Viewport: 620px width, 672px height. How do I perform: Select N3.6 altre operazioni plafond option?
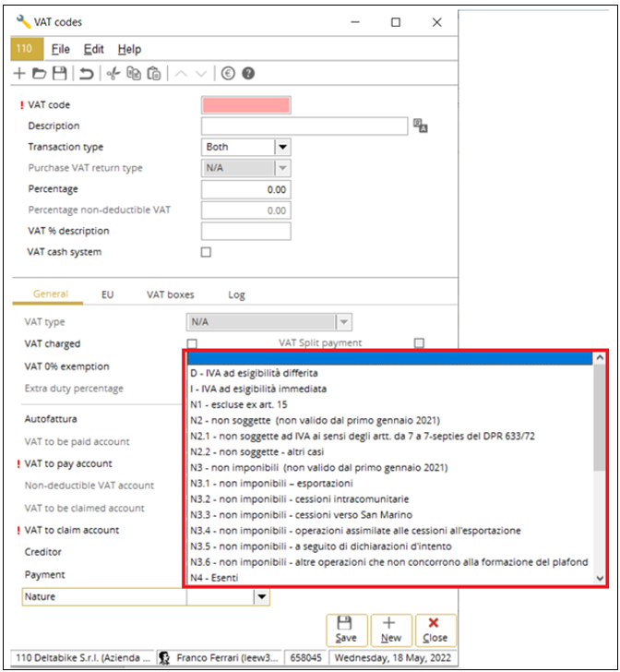point(390,562)
